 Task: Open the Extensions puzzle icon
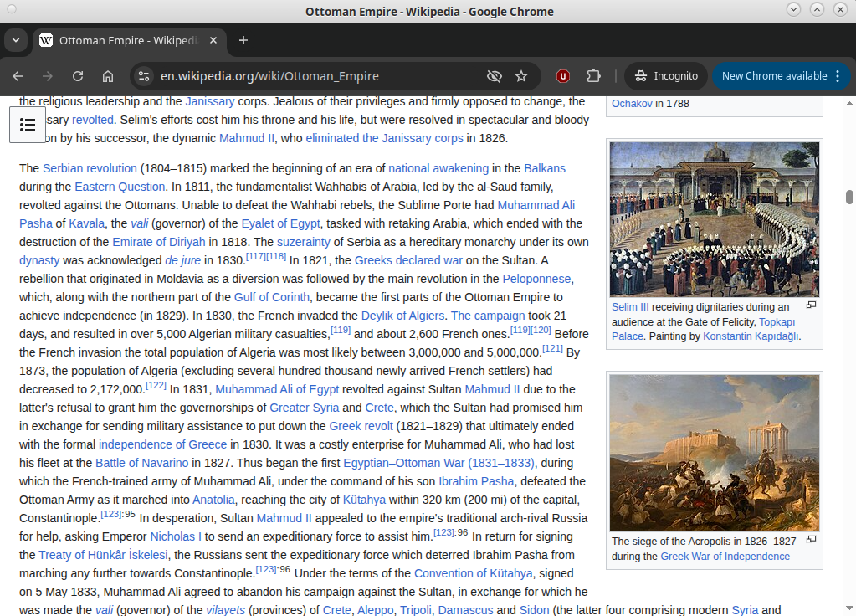click(593, 76)
